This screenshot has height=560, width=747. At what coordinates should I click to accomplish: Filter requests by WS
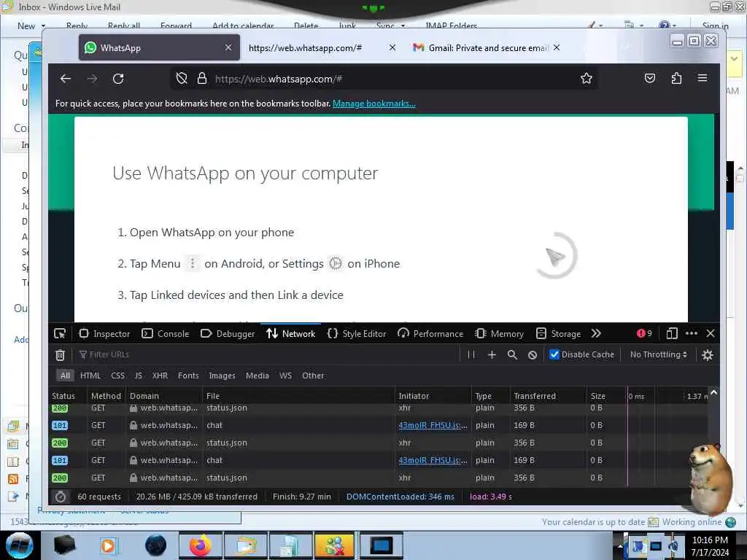(x=285, y=376)
